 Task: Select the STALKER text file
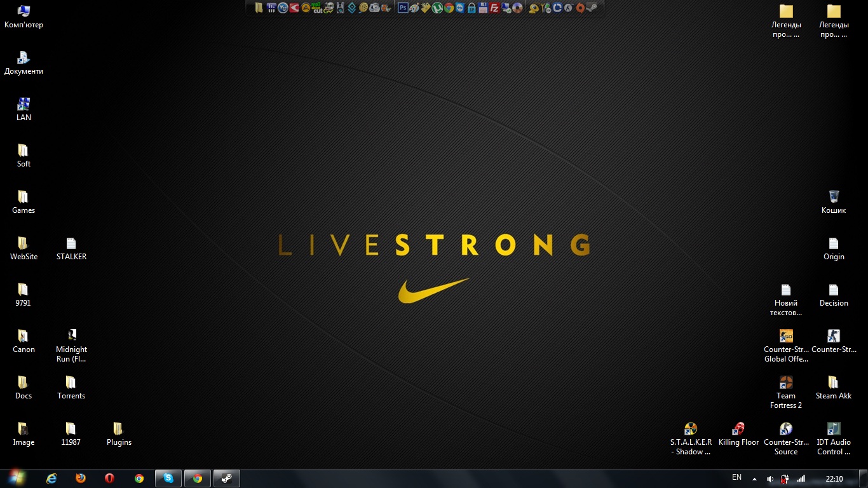71,248
